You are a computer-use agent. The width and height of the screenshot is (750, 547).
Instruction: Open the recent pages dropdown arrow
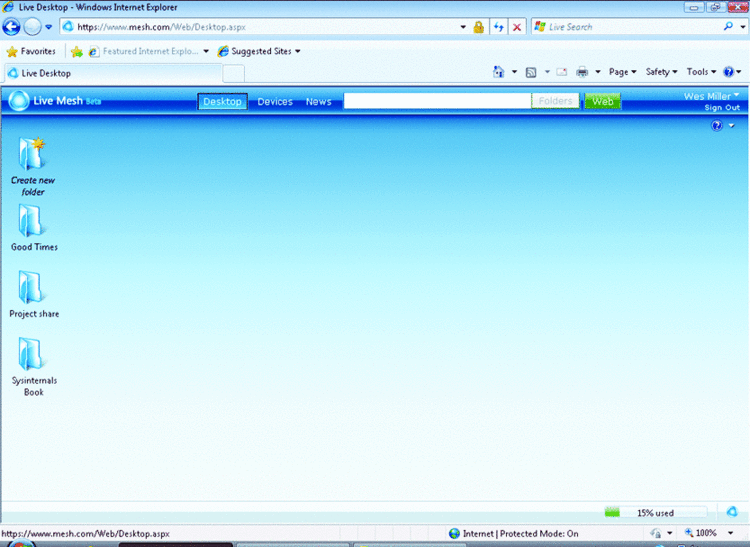(x=49, y=27)
